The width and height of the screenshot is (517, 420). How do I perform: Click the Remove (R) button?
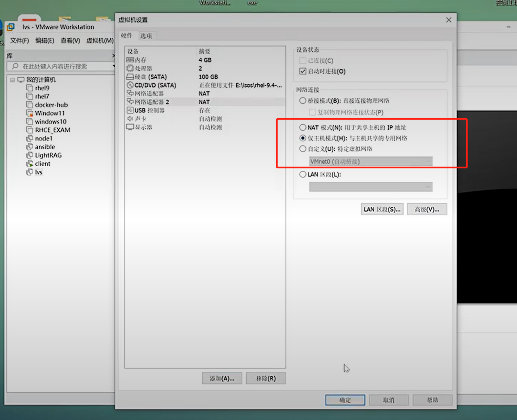266,378
